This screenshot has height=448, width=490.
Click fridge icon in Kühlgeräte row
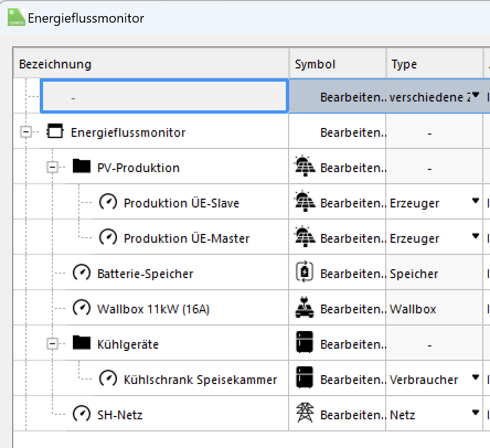(305, 344)
